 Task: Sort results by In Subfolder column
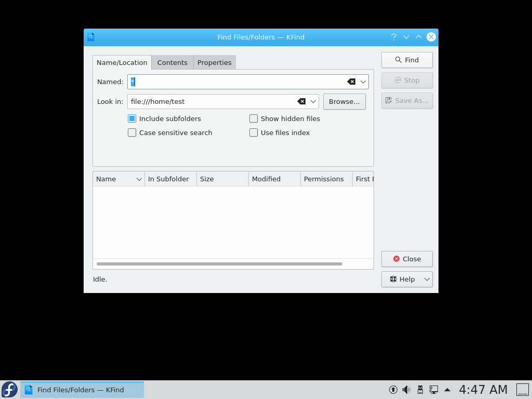(x=170, y=179)
